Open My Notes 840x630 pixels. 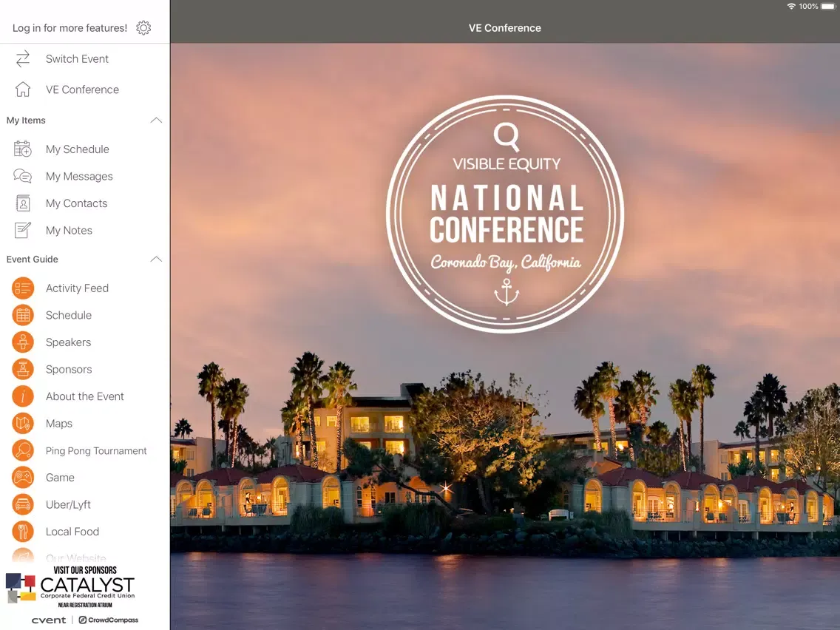84,231
